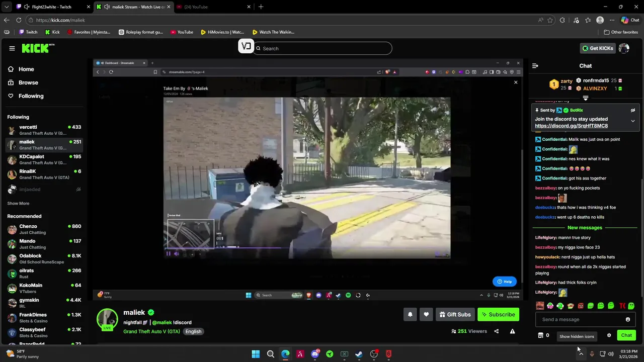Click the report warning triangle icon

pyautogui.click(x=512, y=331)
